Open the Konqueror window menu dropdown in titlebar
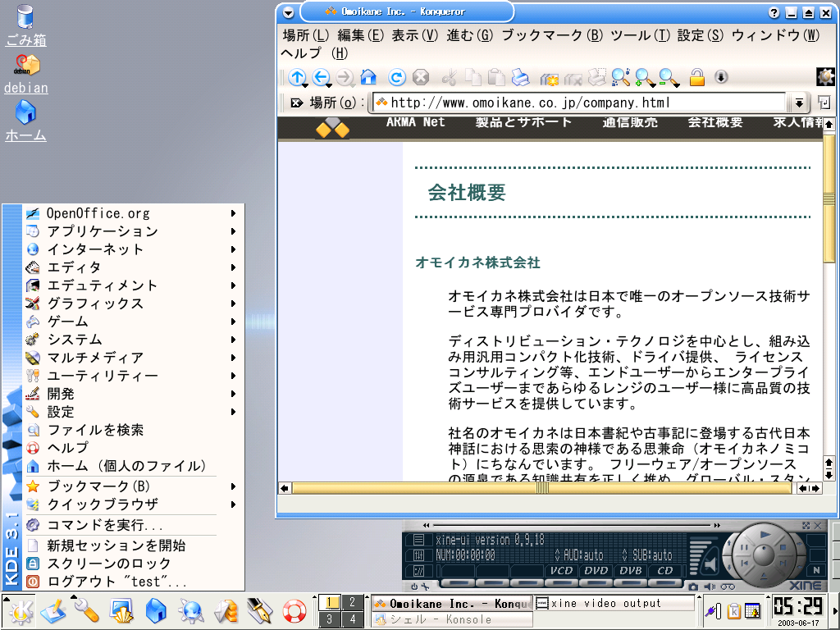Viewport: 840px width, 630px height. click(288, 11)
